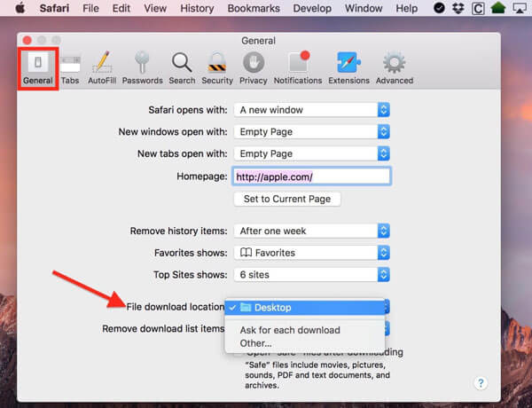This screenshot has width=532, height=408.
Task: Click the C square menu bar icon
Action: point(478,9)
